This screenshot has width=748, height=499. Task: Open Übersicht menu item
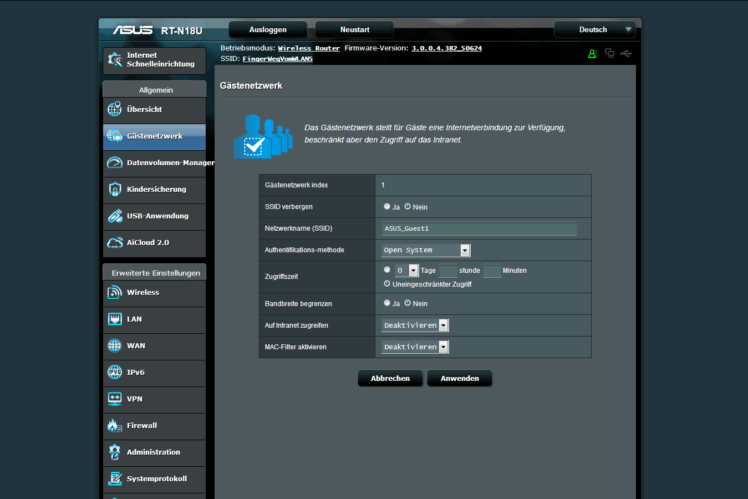click(155, 109)
